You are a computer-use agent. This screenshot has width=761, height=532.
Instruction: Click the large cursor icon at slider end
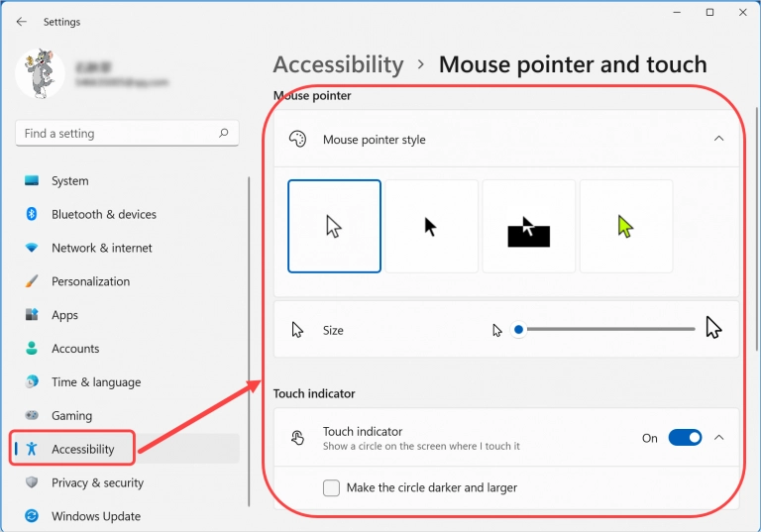713,328
